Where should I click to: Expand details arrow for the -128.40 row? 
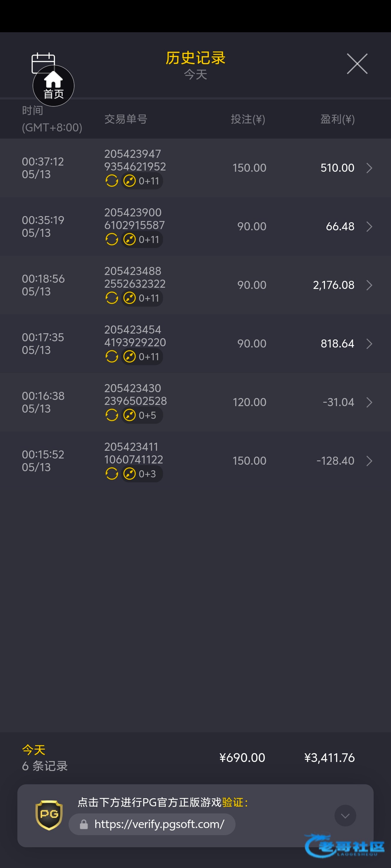pyautogui.click(x=369, y=461)
